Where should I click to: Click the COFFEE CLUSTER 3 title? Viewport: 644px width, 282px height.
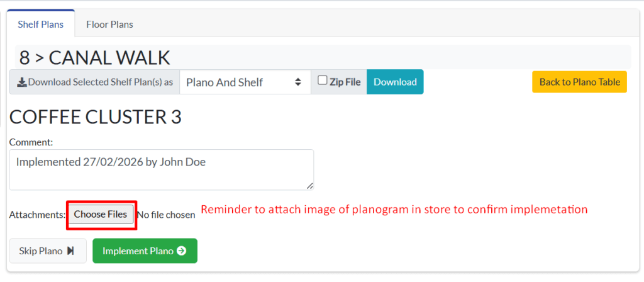click(x=96, y=117)
